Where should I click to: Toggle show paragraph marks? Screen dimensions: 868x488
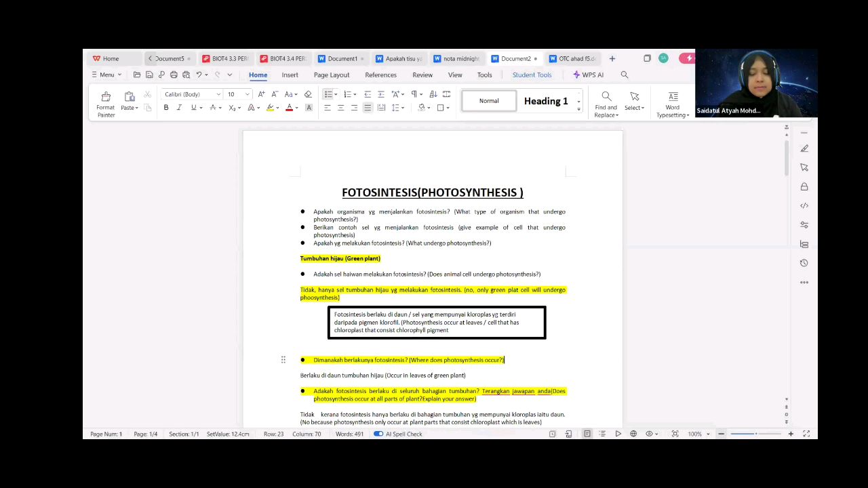point(414,94)
